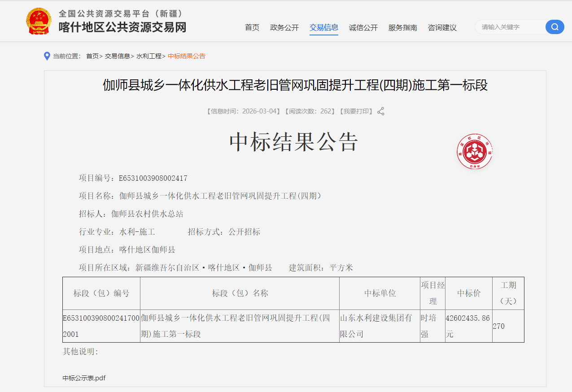Open the 政务公开 menu item
This screenshot has width=572, height=392.
pyautogui.click(x=284, y=27)
